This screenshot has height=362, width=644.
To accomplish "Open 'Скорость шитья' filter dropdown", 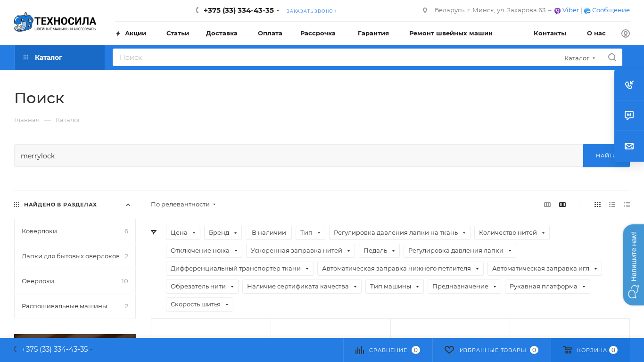I will 199,304.
